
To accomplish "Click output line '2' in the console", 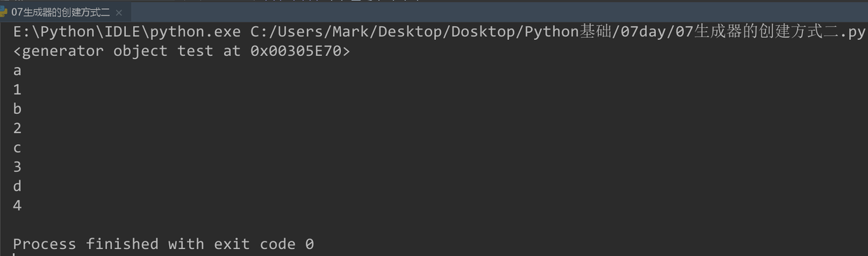I will click(x=17, y=128).
